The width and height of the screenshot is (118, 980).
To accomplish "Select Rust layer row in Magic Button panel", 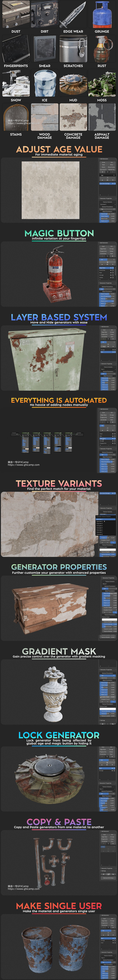I will (107, 273).
